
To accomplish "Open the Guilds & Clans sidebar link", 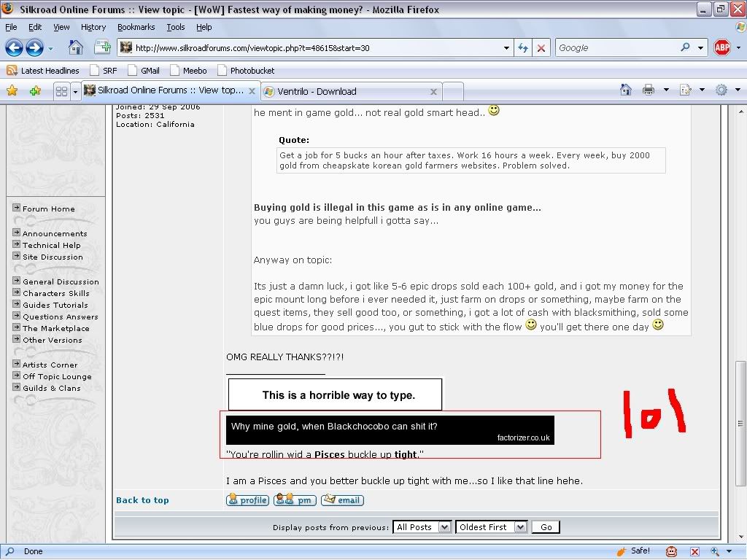I will [x=52, y=388].
